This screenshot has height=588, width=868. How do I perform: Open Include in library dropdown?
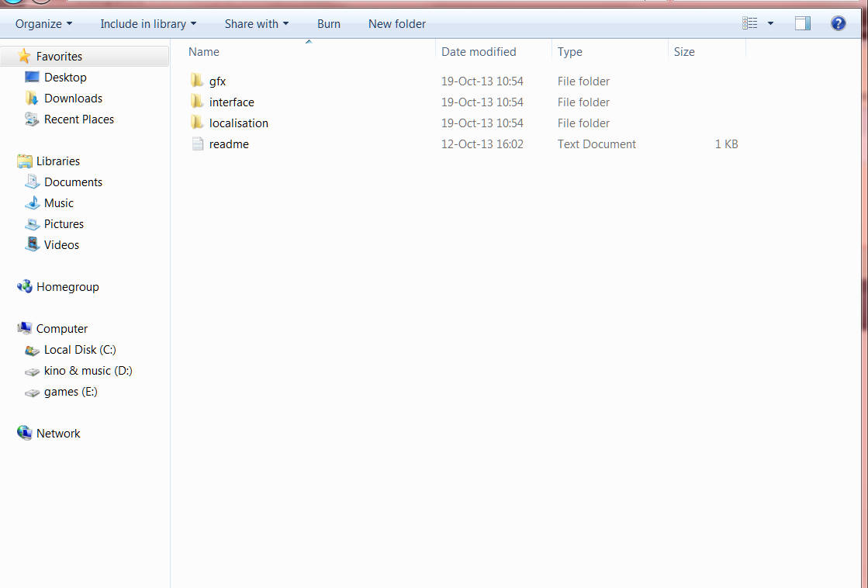[x=148, y=24]
